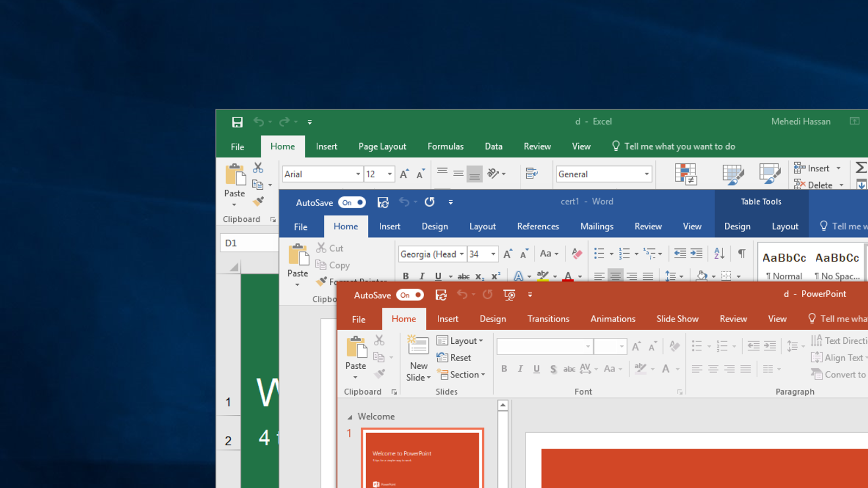The image size is (868, 488).
Task: Select the Welcome to PowerPoint slide thumbnail
Action: [423, 458]
